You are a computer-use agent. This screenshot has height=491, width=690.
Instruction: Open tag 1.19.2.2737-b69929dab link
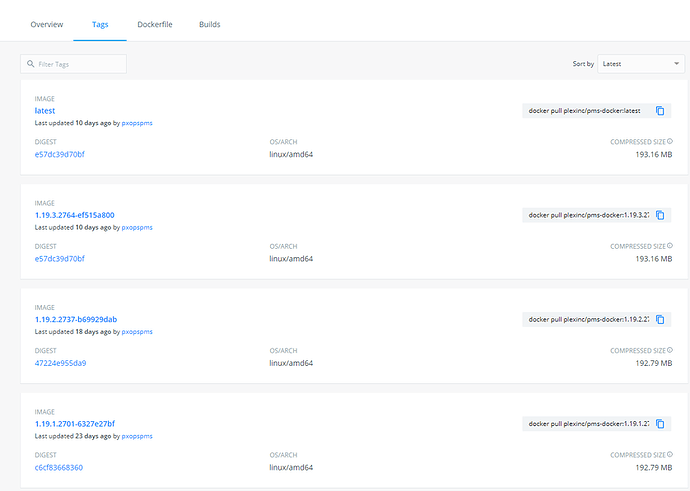(x=76, y=319)
